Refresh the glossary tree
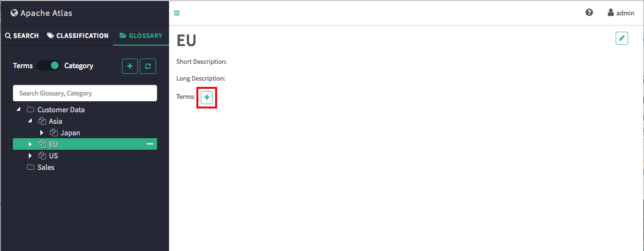Screen dimensions: 644x251 click(148, 66)
